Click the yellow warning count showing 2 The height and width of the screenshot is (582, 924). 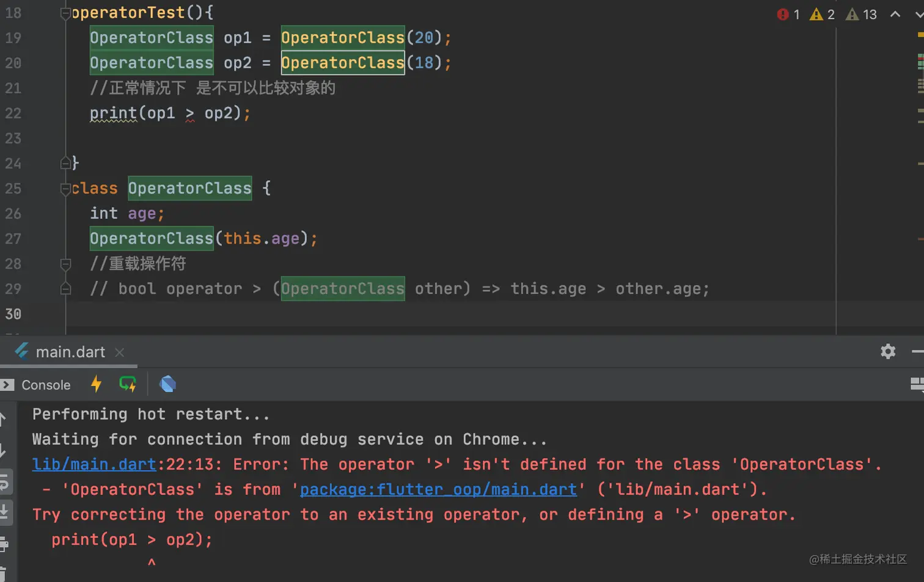pyautogui.click(x=822, y=14)
